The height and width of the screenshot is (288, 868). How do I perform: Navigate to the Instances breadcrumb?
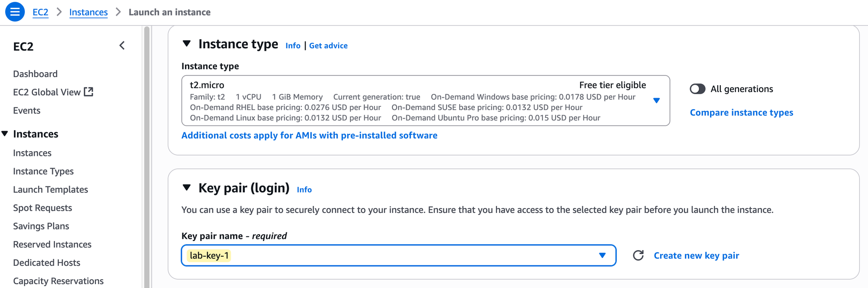tap(89, 12)
